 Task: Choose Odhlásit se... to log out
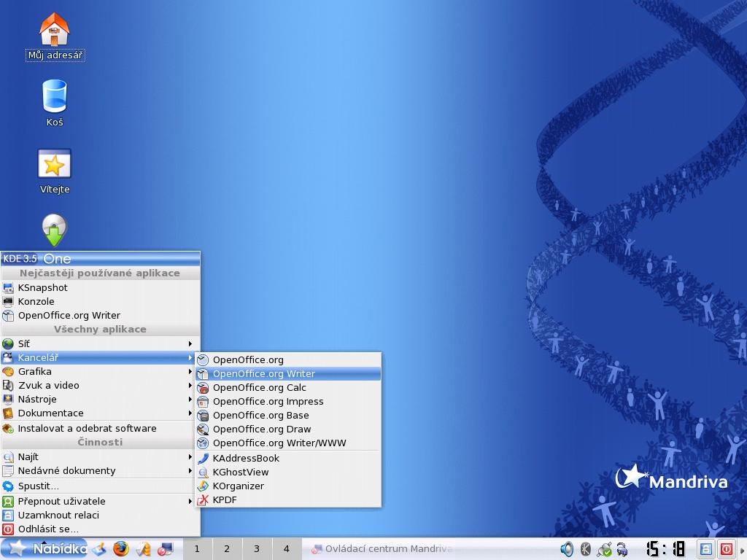coord(101,529)
